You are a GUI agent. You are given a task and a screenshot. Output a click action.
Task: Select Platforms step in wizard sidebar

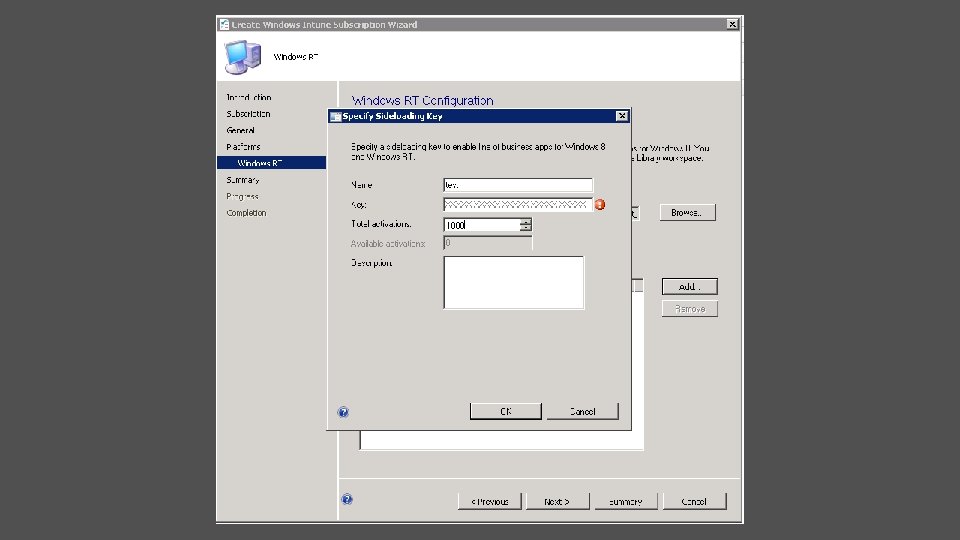point(243,147)
